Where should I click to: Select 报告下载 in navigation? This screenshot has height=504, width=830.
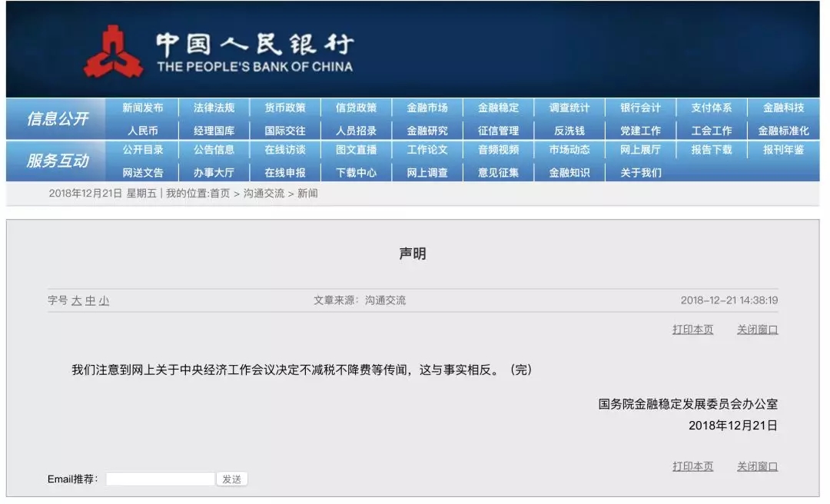coord(712,150)
